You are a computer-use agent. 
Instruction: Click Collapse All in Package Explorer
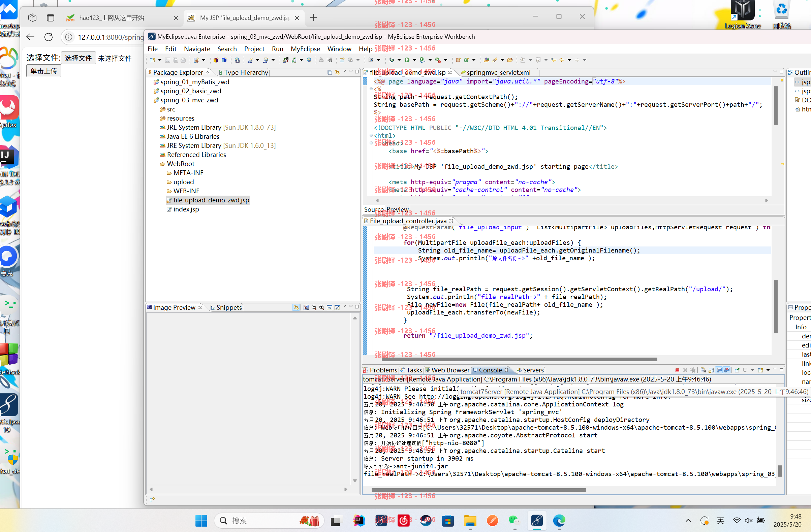click(330, 72)
